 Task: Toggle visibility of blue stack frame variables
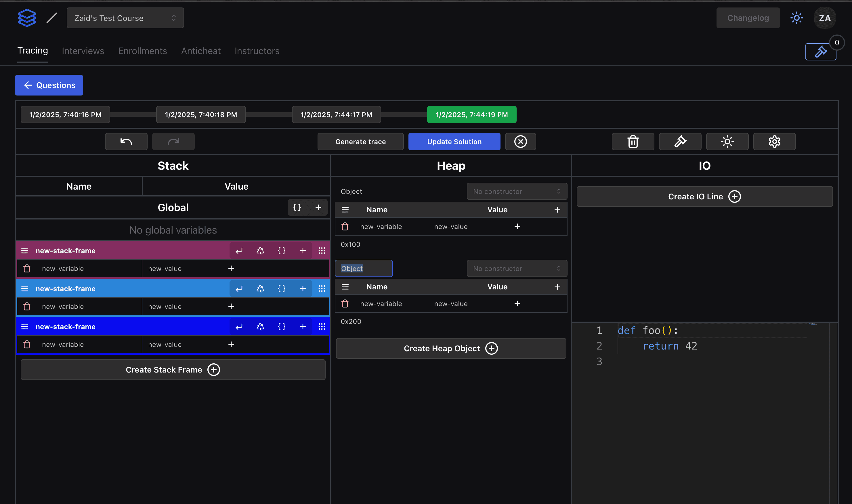coord(25,289)
